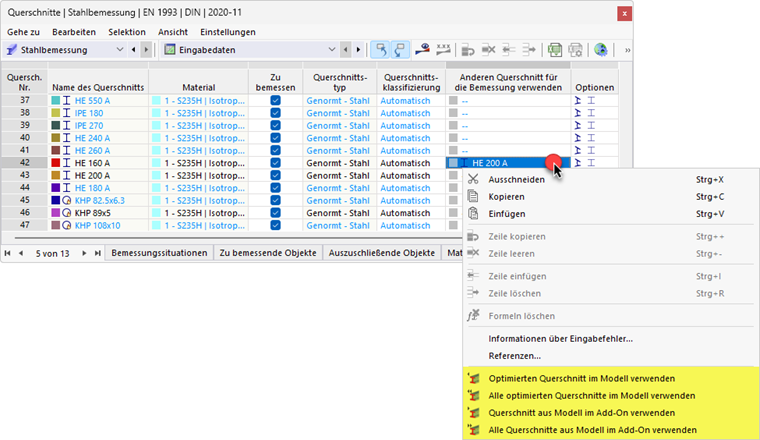
Task: Click the toolbar overflow chevron
Action: pyautogui.click(x=627, y=49)
